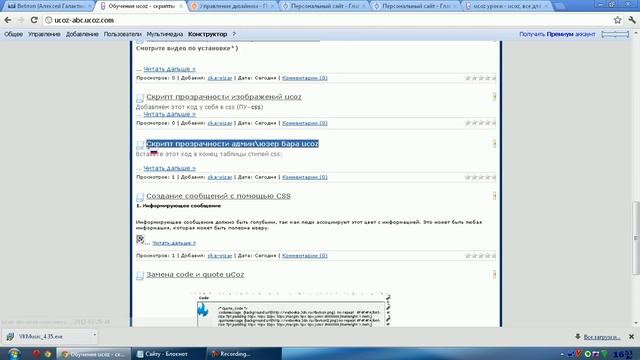The height and width of the screenshot is (360, 640).
Task: Click Все загрузки link in download bar
Action: [x=602, y=337]
